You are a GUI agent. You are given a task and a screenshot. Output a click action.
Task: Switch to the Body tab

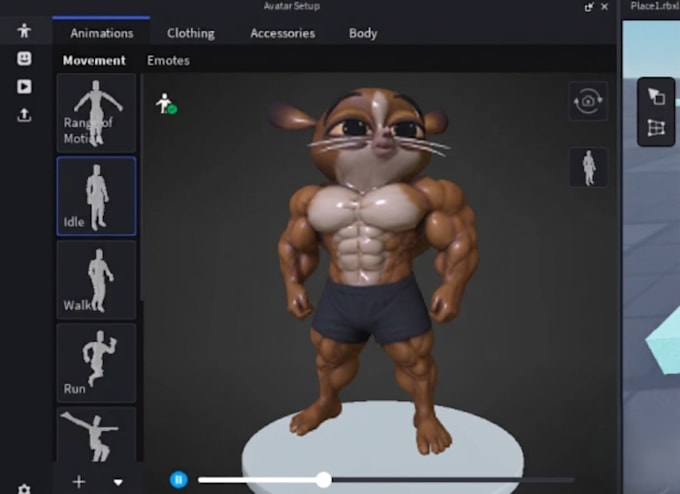point(363,33)
